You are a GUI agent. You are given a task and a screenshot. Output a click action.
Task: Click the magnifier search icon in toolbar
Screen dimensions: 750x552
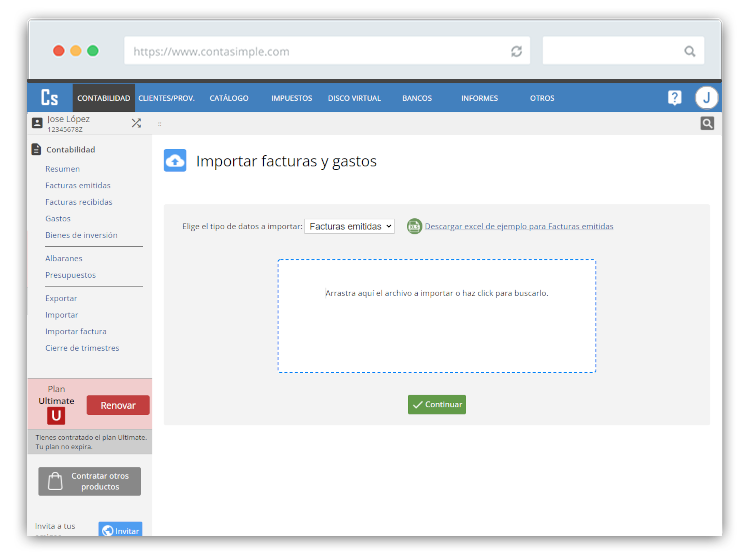(707, 124)
